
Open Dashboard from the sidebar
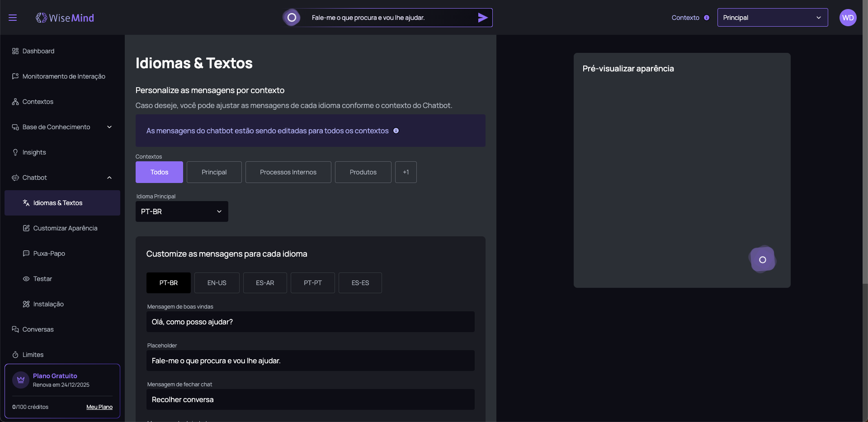[x=38, y=51]
